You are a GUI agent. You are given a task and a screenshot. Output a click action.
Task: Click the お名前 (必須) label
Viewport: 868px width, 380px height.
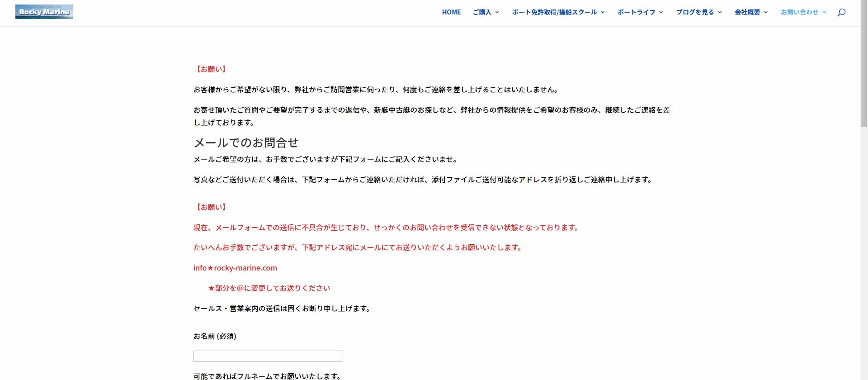click(215, 336)
